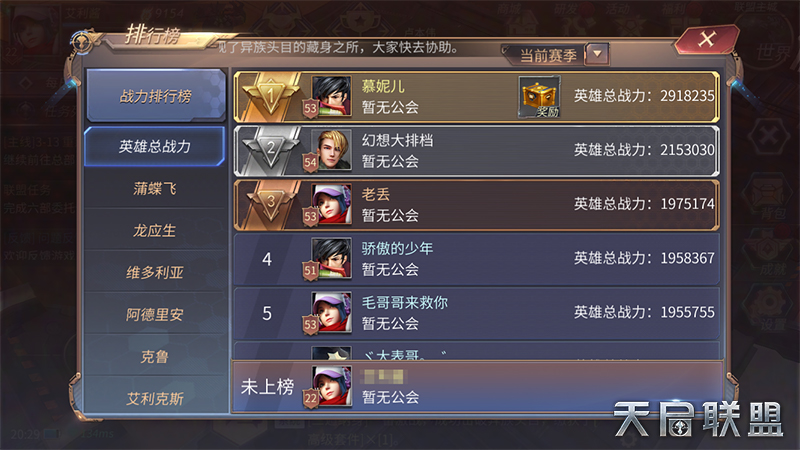Viewport: 800px width, 450px height.
Task: Choose the 维多利亚 ranking entry
Action: (155, 272)
